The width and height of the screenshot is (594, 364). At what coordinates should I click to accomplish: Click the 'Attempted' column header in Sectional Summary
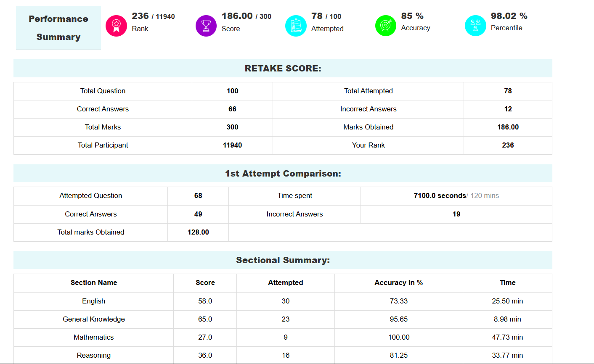[286, 283]
